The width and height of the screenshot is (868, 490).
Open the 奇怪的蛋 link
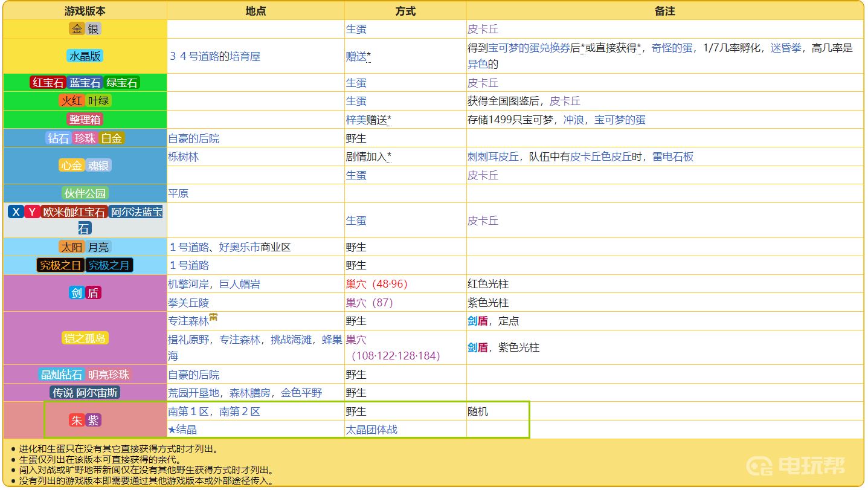tap(672, 48)
